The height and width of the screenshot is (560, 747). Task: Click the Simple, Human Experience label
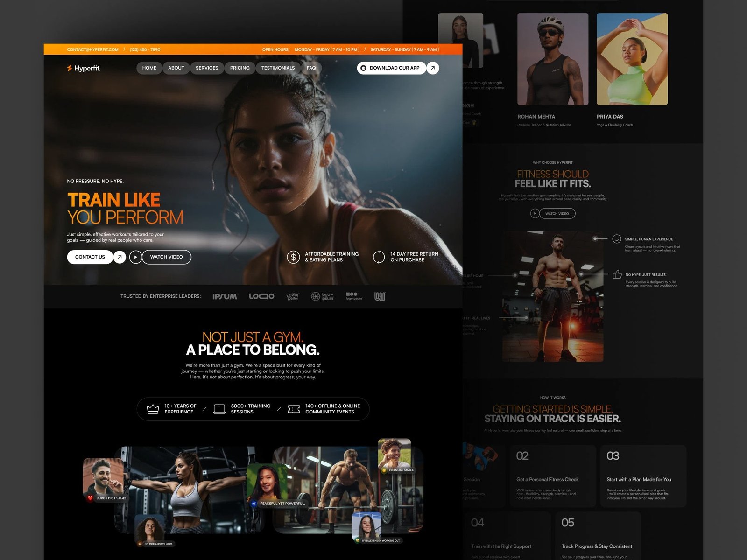(x=649, y=239)
